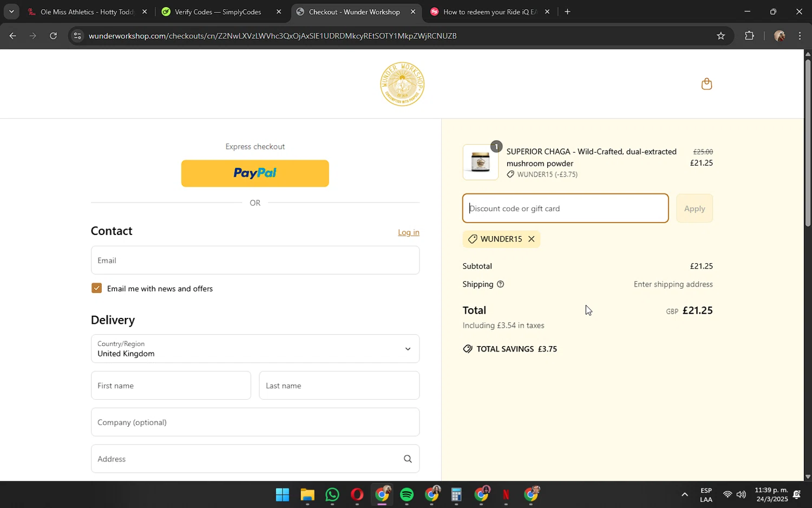Click the 'Enter shipping address' text

pos(673,284)
